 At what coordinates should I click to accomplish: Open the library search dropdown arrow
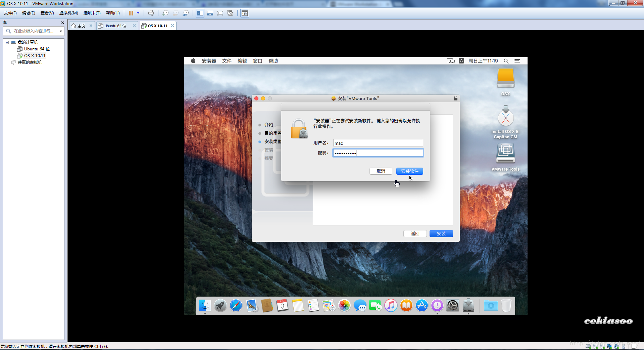pyautogui.click(x=61, y=31)
